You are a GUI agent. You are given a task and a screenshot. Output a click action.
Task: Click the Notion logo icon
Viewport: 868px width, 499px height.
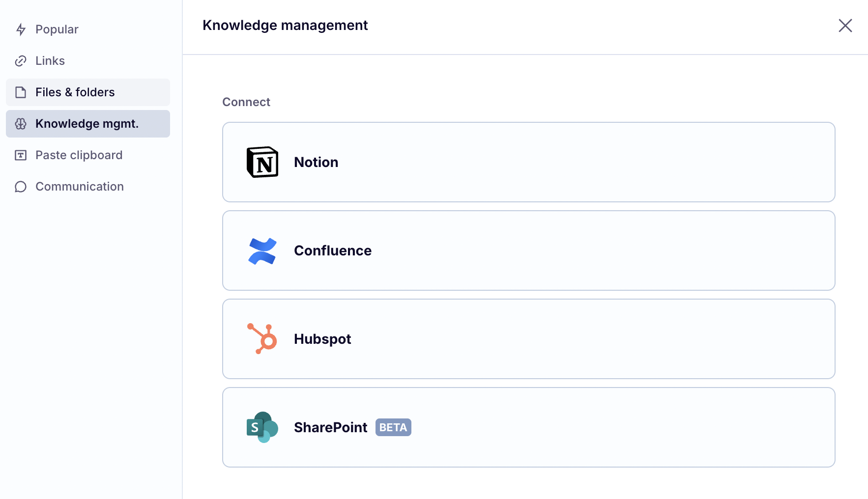[262, 162]
